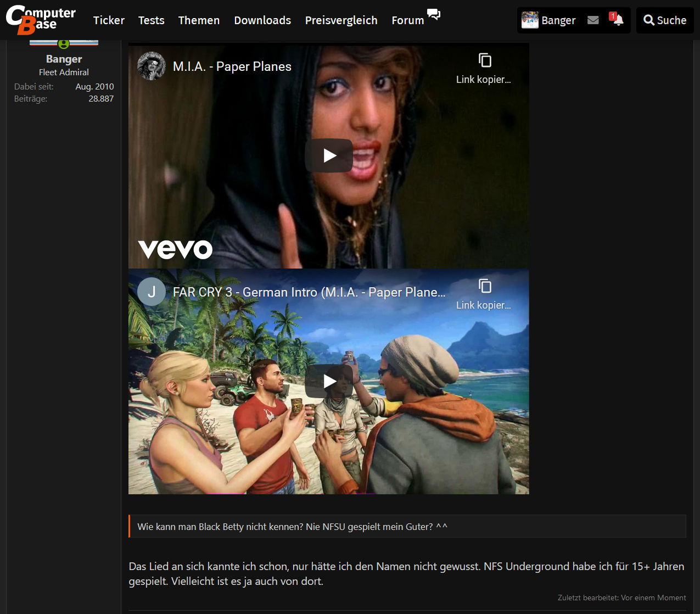Open the Ticker menu item
This screenshot has height=614, width=700.
109,20
